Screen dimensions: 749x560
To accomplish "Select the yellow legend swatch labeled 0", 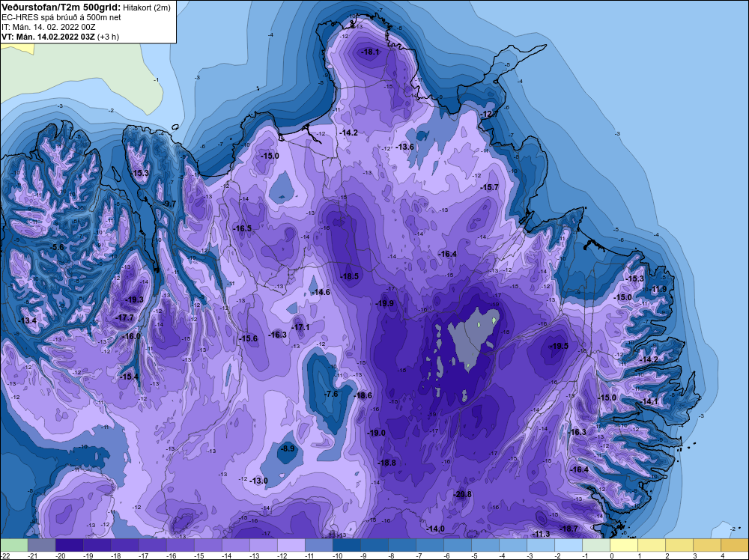I will click(623, 545).
